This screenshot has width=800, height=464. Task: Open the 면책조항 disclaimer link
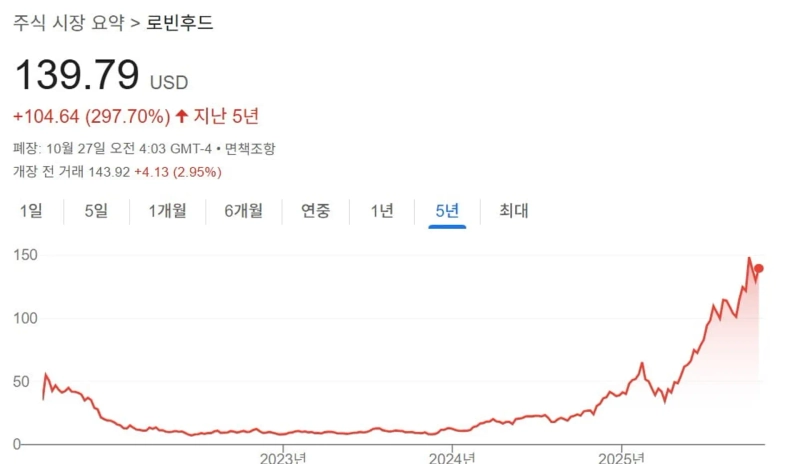250,149
